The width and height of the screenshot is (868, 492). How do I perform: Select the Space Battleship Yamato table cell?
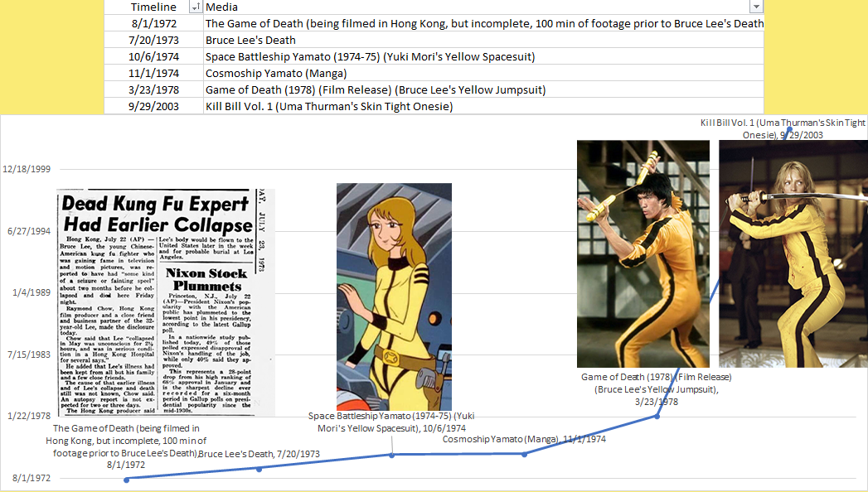(370, 56)
